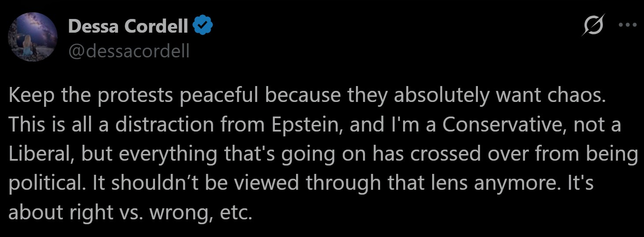This screenshot has width=644, height=237.
Task: Open Dessa Cordell's profile avatar
Action: tap(33, 37)
